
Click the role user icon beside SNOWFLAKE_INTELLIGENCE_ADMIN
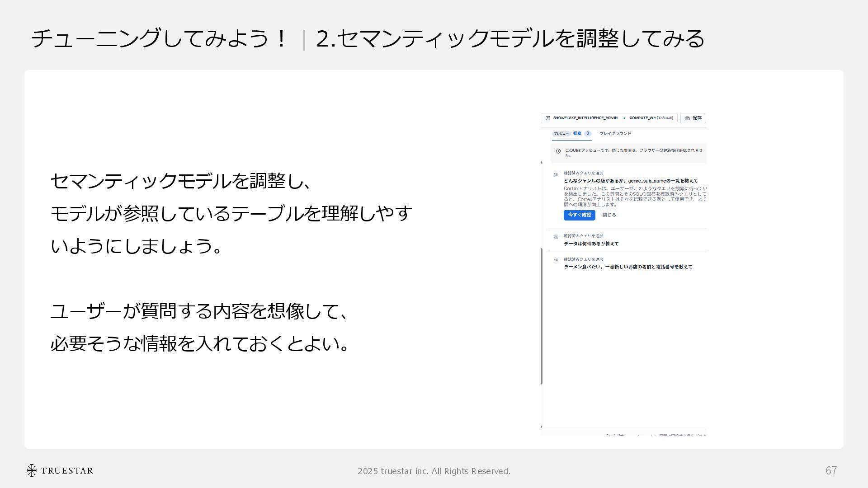tap(547, 118)
